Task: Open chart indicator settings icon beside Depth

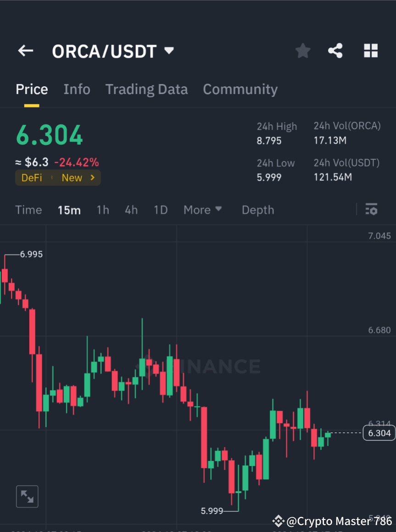Action: [x=371, y=210]
